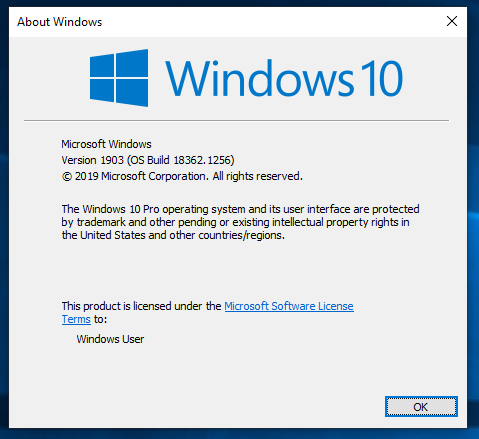Click the 'The Windows 10 Pro operating system' paragraph
Viewport: 479px width, 439px height.
240,222
